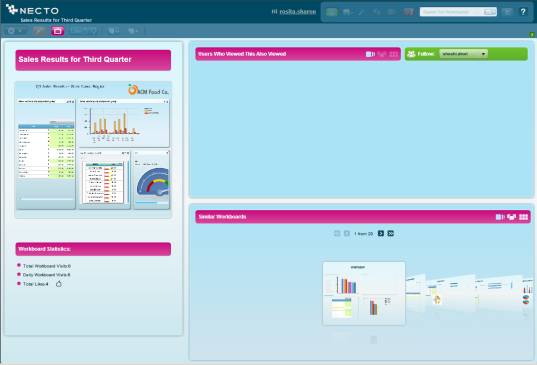Image resolution: width=537 pixels, height=365 pixels.
Task: Open the Follow user dropdown
Action: coord(463,54)
